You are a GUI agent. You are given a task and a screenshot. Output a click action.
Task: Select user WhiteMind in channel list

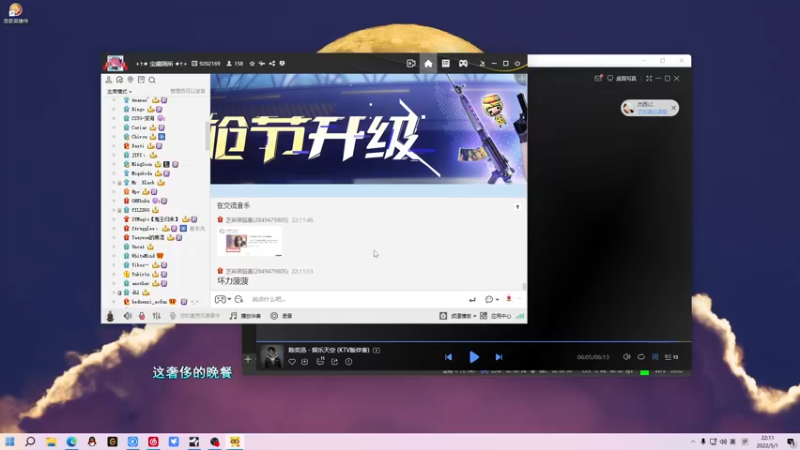(x=143, y=256)
